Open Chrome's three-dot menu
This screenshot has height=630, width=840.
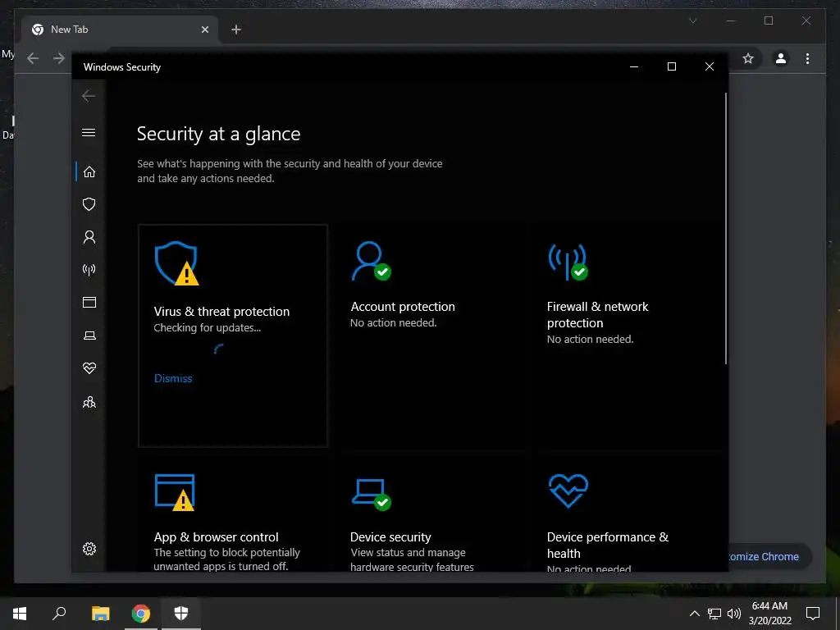tap(807, 58)
